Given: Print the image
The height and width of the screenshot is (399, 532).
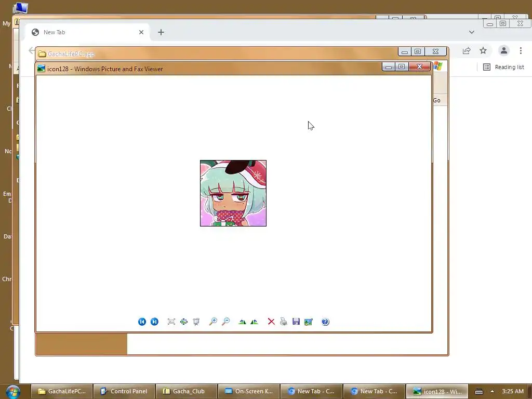Looking at the screenshot, I should (284, 322).
